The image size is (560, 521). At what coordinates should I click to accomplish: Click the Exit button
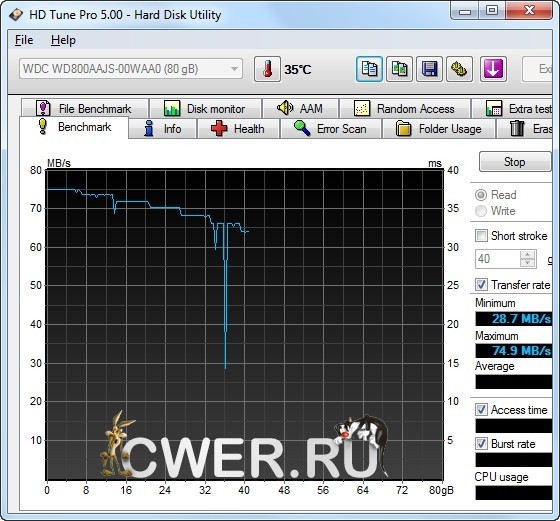538,69
